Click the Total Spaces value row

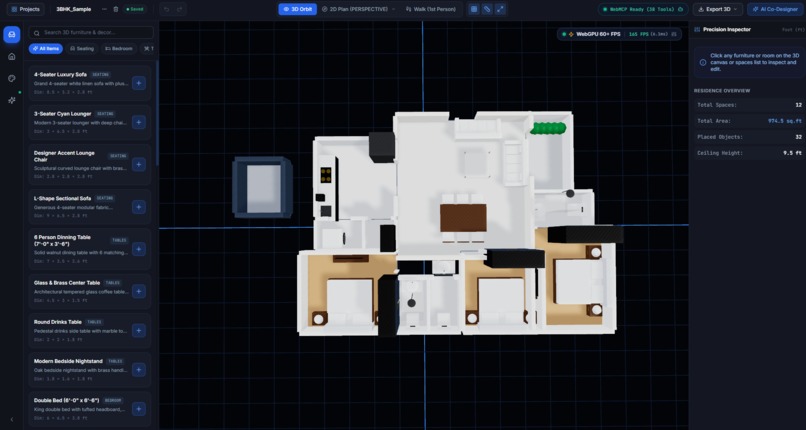[747, 105]
